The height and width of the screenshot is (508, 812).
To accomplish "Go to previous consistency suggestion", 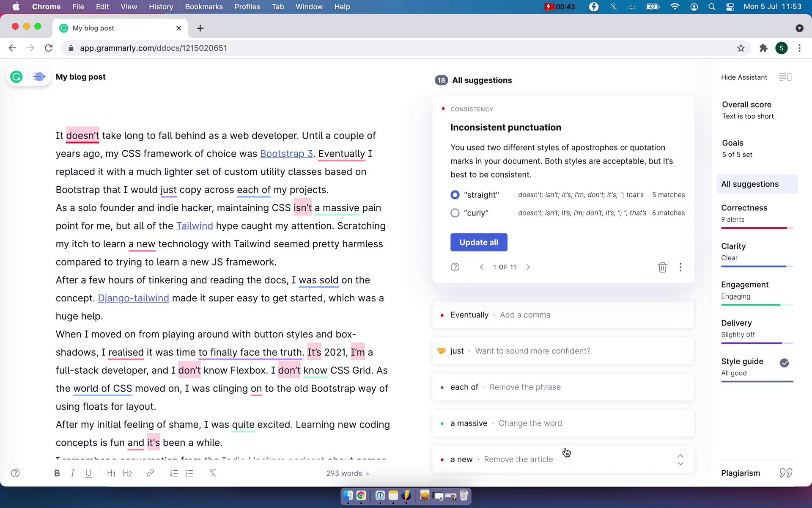I will [x=482, y=267].
